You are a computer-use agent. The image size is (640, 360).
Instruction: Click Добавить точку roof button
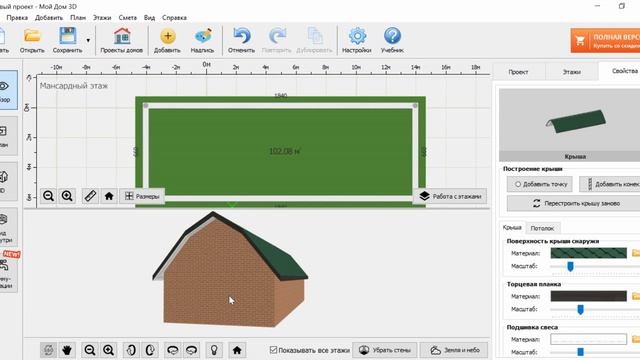tap(540, 184)
